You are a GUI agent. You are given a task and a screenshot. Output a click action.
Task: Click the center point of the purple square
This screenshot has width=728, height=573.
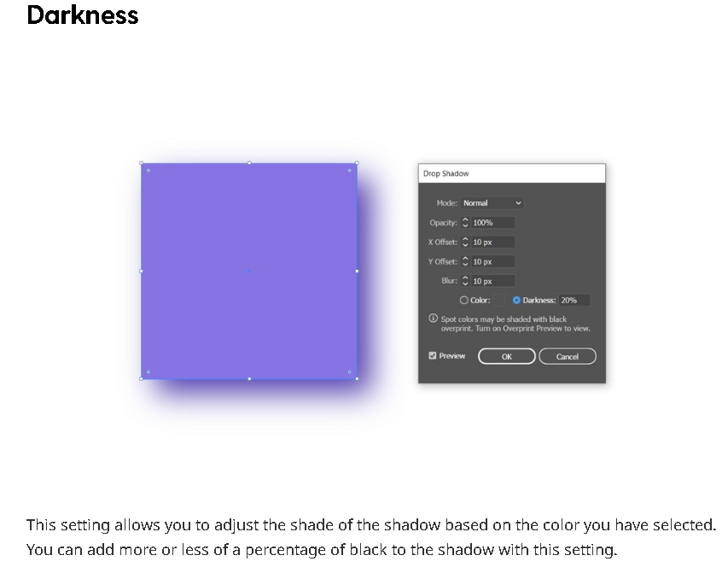[x=249, y=271]
